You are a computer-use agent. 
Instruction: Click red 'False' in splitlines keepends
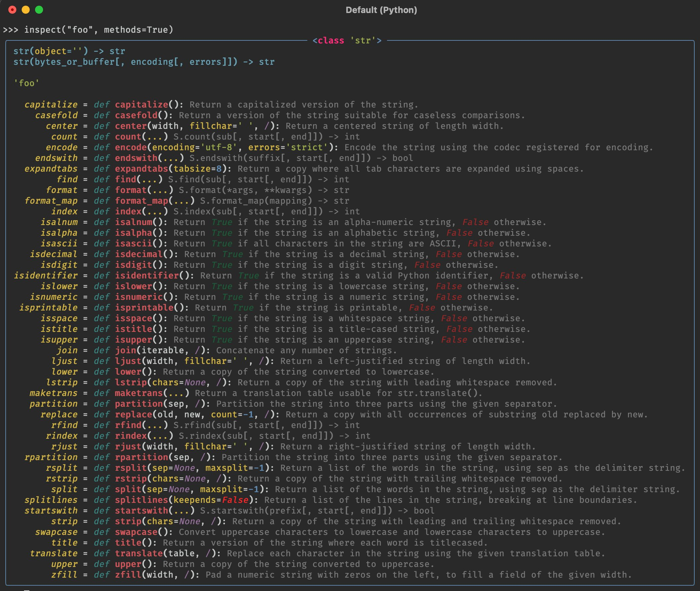point(235,500)
